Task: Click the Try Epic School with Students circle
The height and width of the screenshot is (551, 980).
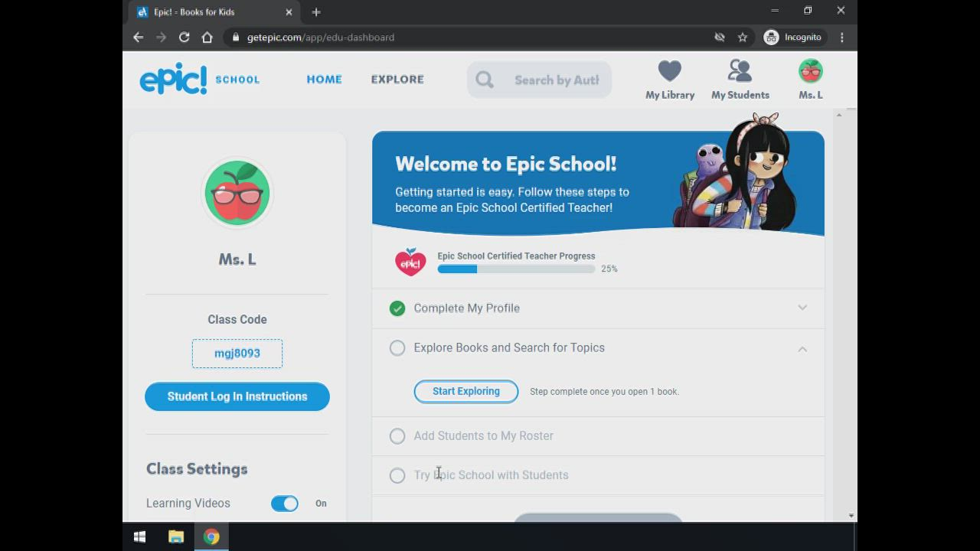Action: (x=397, y=475)
